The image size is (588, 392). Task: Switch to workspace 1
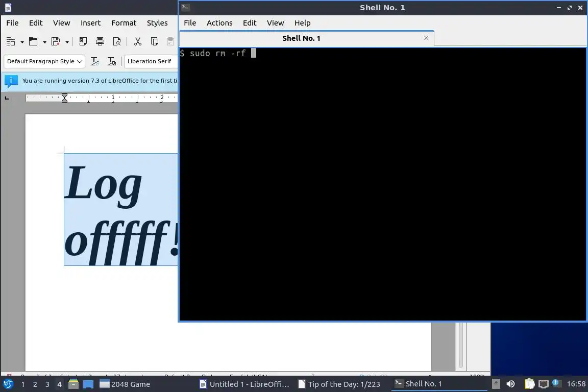[23, 384]
